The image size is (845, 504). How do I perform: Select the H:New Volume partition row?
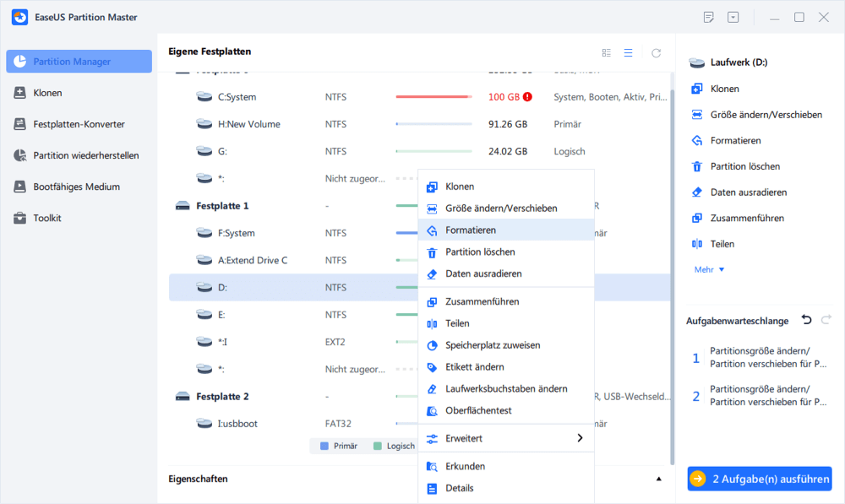tap(419, 124)
